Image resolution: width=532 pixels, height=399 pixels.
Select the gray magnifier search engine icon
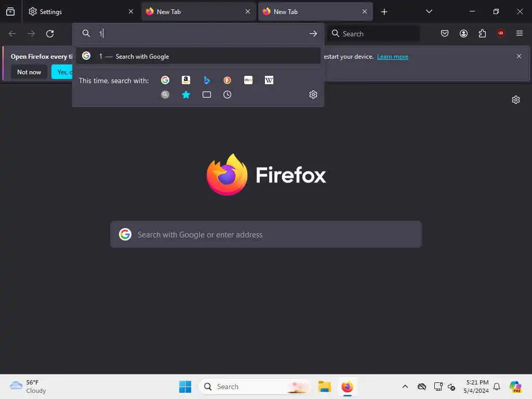pos(165,95)
